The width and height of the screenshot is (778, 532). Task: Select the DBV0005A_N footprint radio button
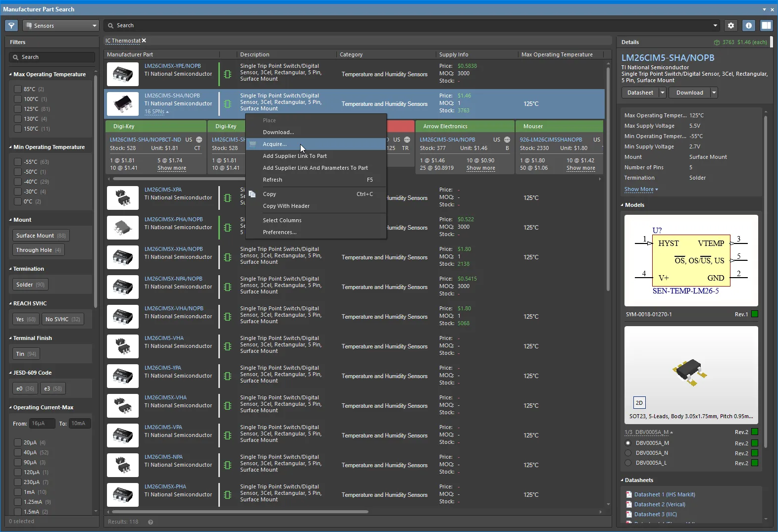[628, 453]
